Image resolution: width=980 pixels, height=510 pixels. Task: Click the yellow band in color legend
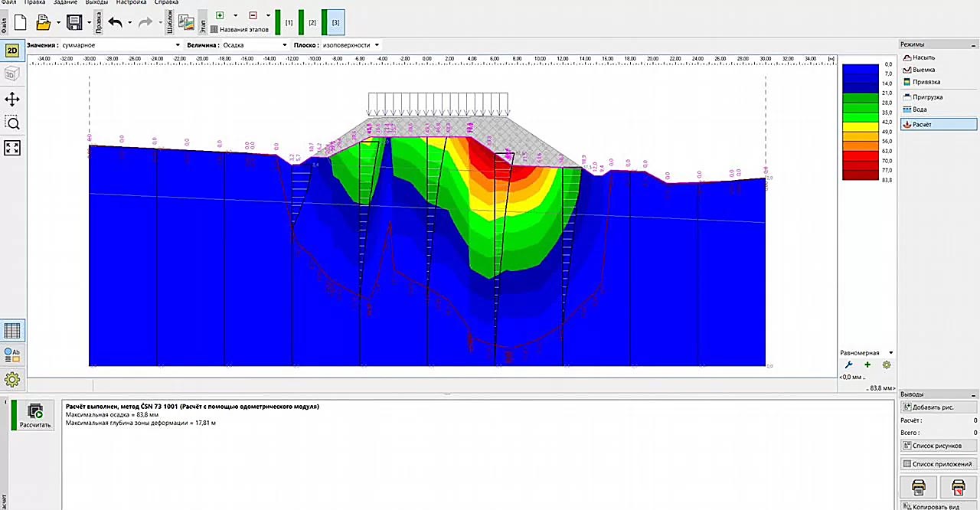[860, 127]
